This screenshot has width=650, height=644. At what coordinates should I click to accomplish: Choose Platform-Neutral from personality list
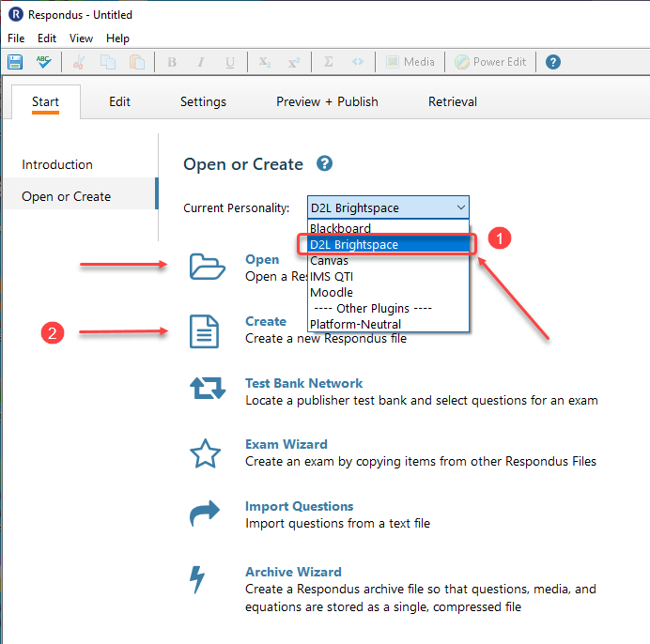coord(389,324)
